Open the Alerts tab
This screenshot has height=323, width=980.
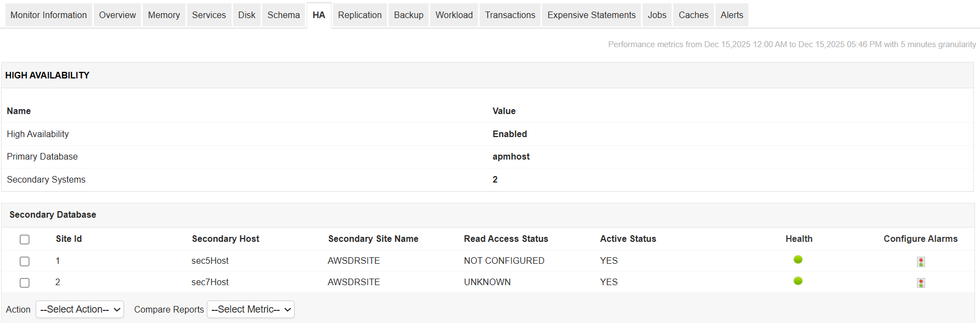point(731,15)
